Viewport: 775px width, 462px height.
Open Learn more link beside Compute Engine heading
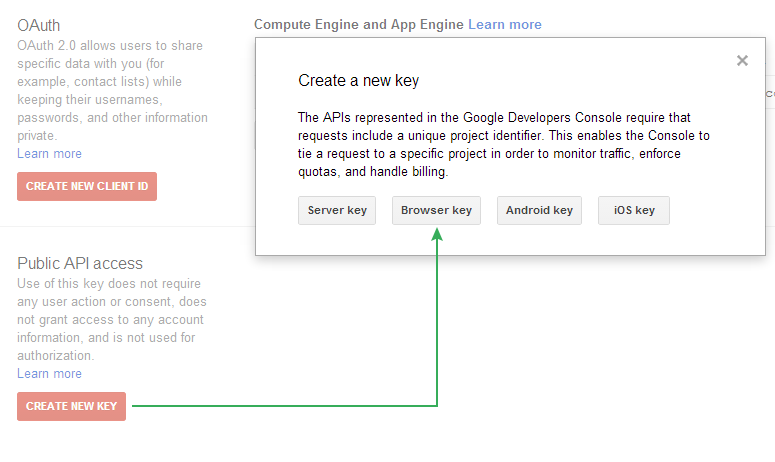pyautogui.click(x=505, y=25)
